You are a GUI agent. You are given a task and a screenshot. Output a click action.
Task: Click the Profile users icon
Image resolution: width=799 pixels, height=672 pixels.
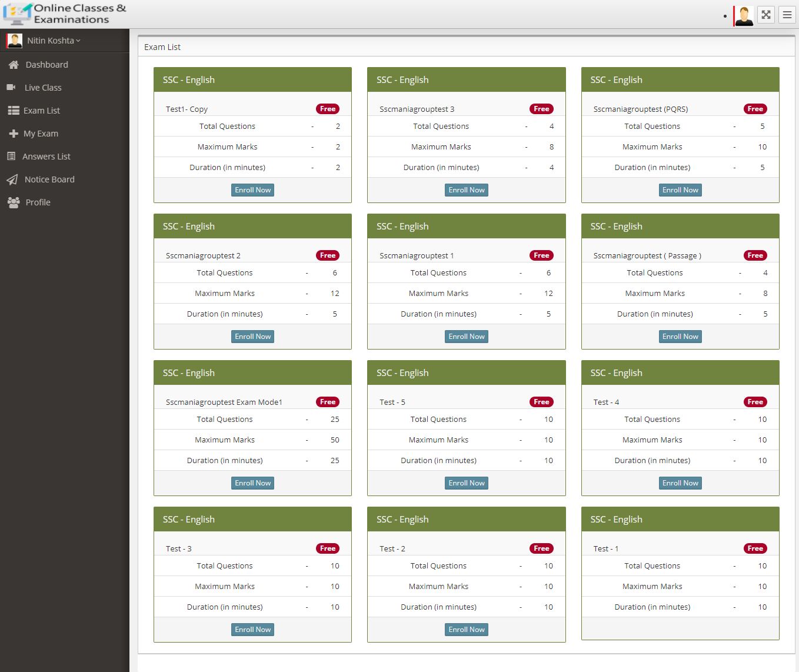(x=13, y=202)
